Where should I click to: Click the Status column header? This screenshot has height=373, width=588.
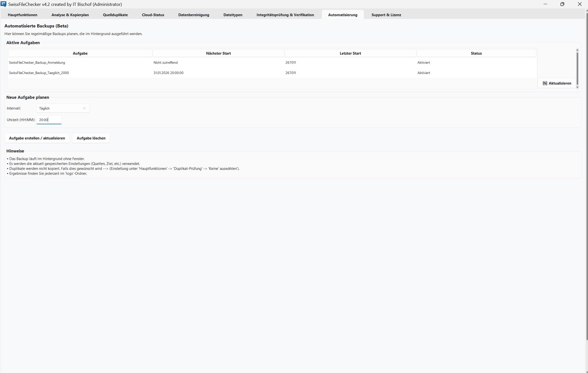click(x=476, y=53)
